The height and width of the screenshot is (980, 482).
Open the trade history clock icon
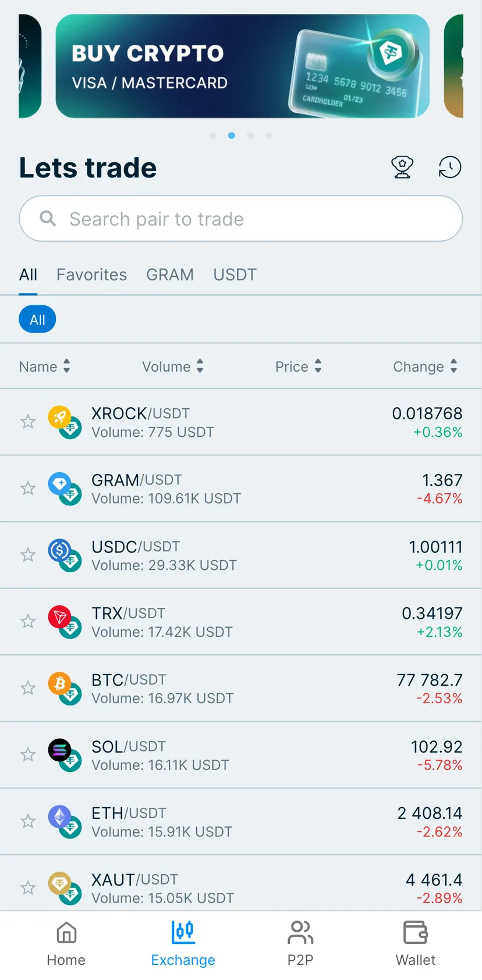(x=450, y=168)
